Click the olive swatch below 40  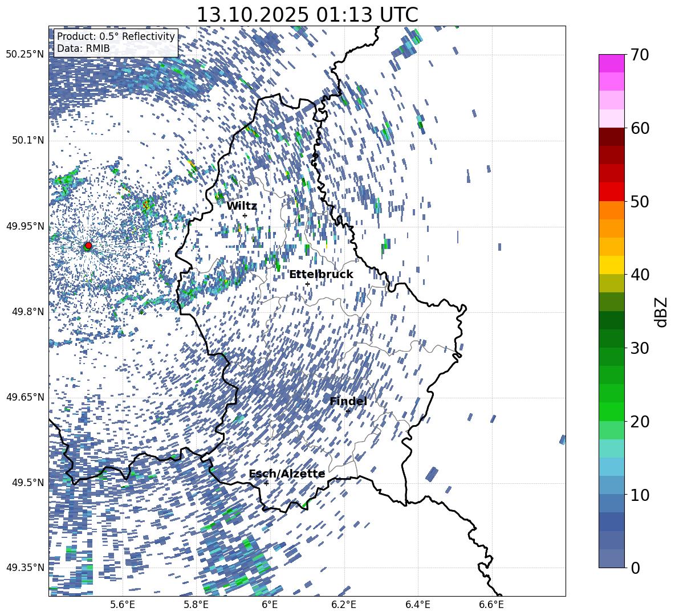coord(612,283)
